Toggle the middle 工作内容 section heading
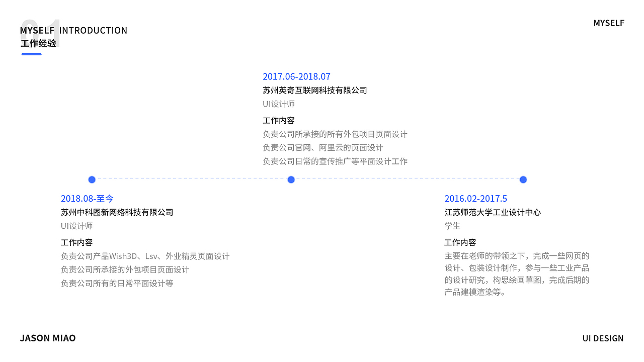This screenshot has height=362, width=644. click(279, 120)
